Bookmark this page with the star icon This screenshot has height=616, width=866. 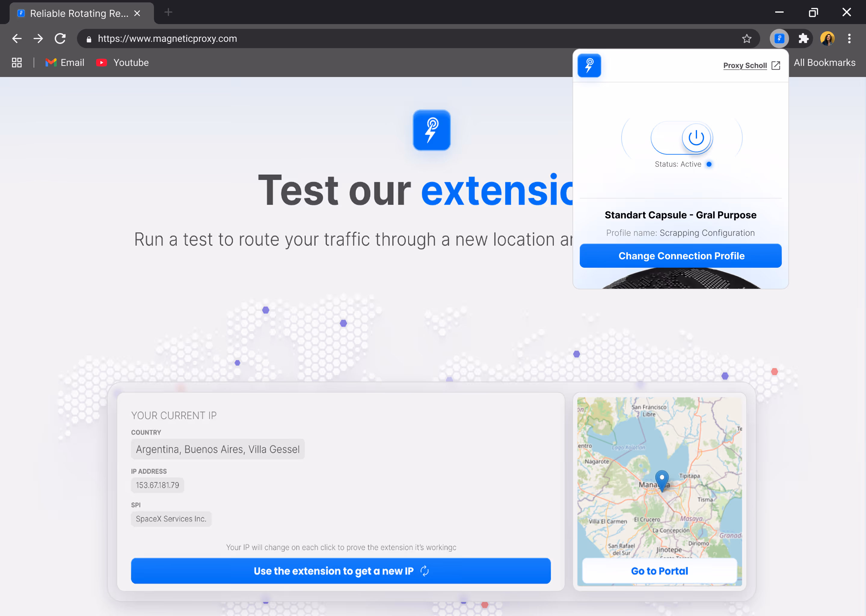click(x=747, y=38)
